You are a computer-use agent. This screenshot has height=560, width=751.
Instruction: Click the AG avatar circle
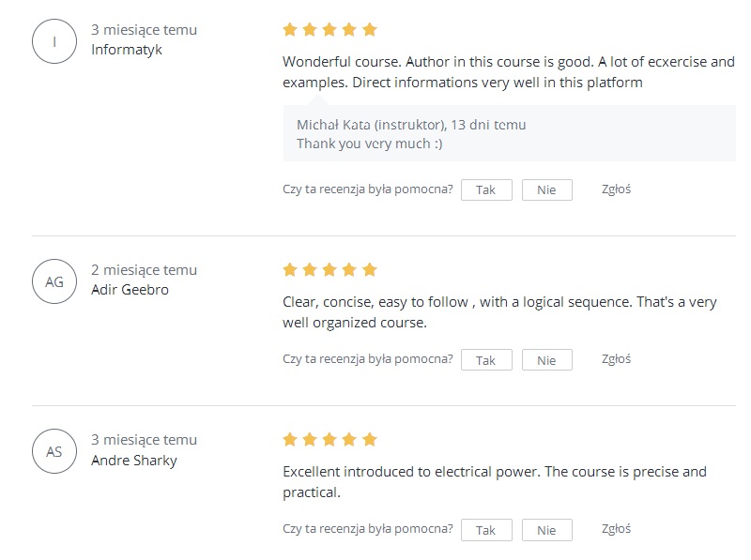tap(54, 281)
